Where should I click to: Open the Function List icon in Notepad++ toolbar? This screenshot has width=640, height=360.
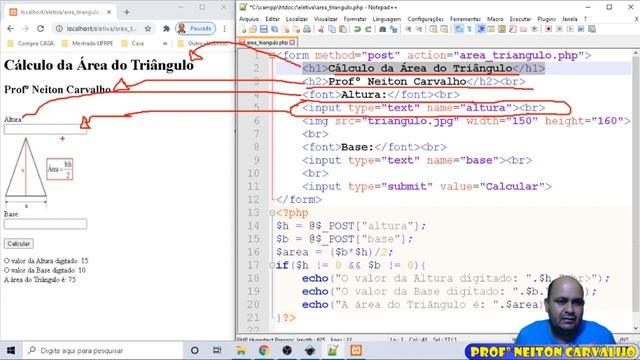tap(513, 29)
